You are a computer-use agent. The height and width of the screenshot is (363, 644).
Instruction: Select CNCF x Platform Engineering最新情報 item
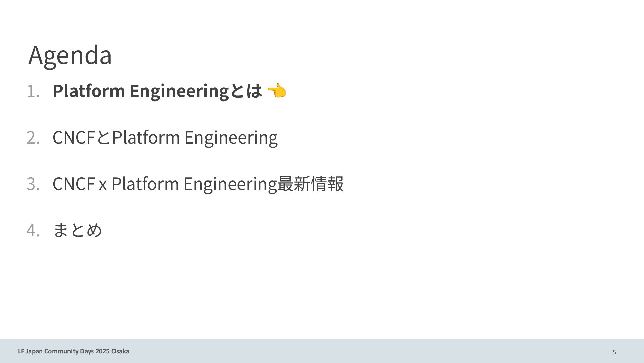click(x=198, y=184)
